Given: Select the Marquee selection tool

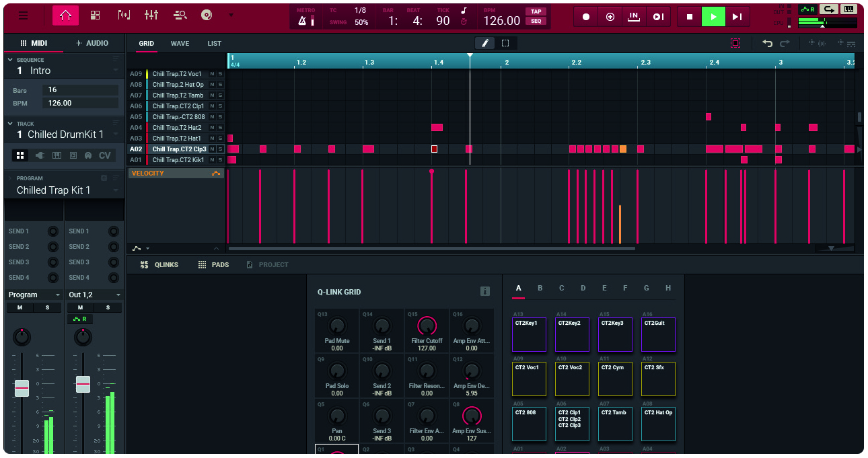Looking at the screenshot, I should pyautogui.click(x=505, y=43).
